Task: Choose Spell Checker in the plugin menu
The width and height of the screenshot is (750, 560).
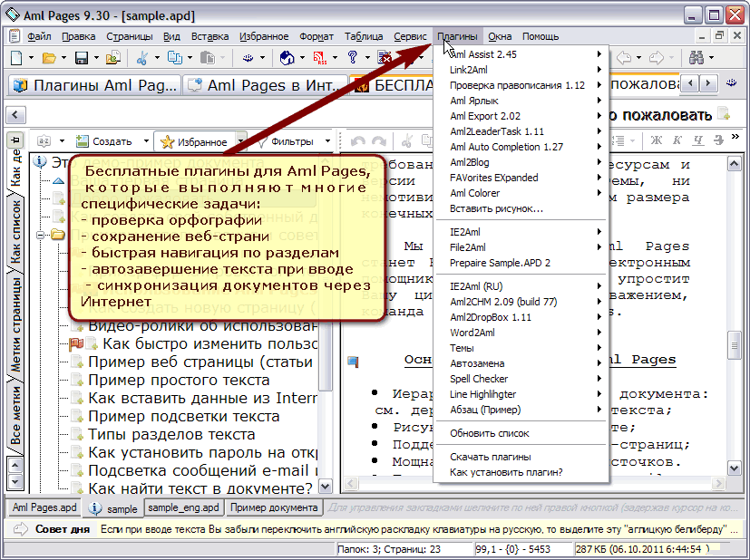Action: [521, 379]
